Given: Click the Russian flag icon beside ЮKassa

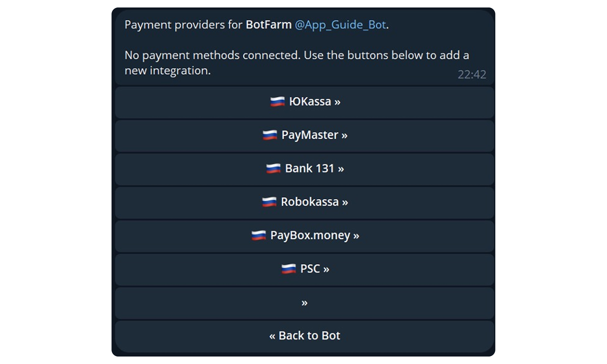Looking at the screenshot, I should tap(277, 102).
